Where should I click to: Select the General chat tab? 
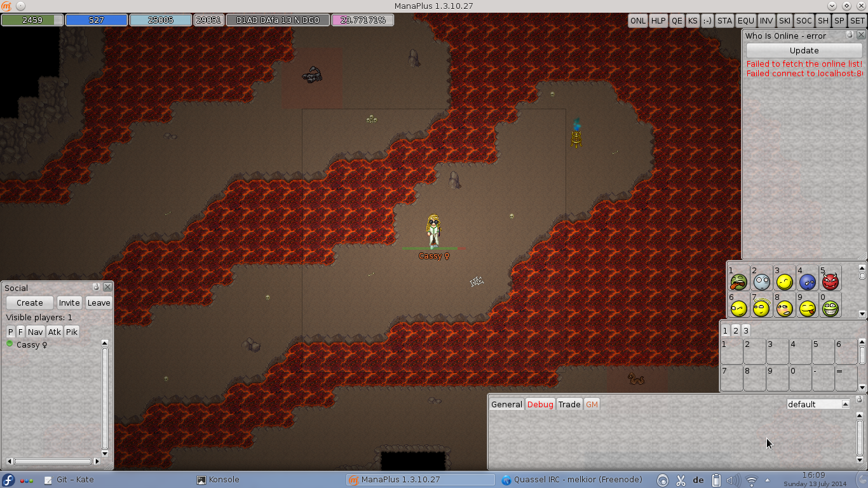(x=506, y=404)
